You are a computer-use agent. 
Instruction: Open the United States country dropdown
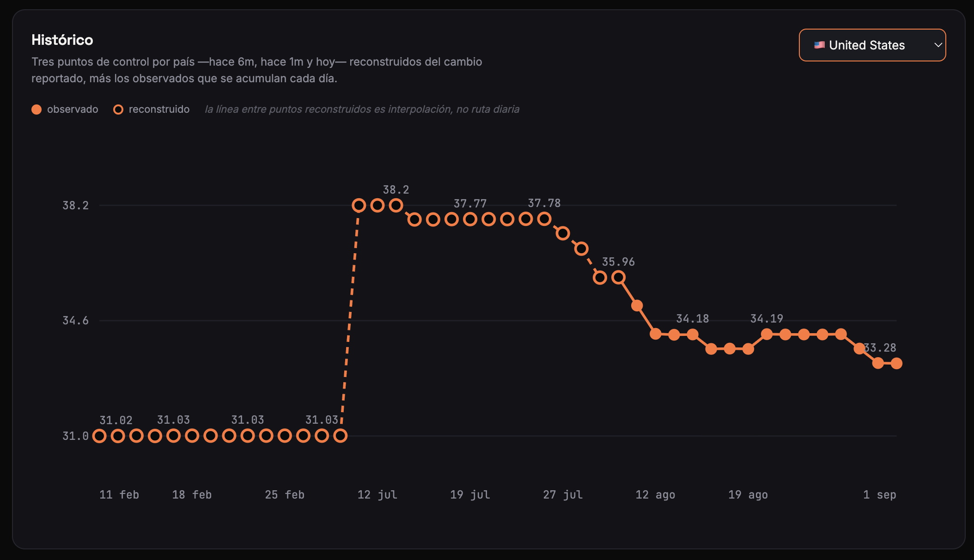coord(872,45)
